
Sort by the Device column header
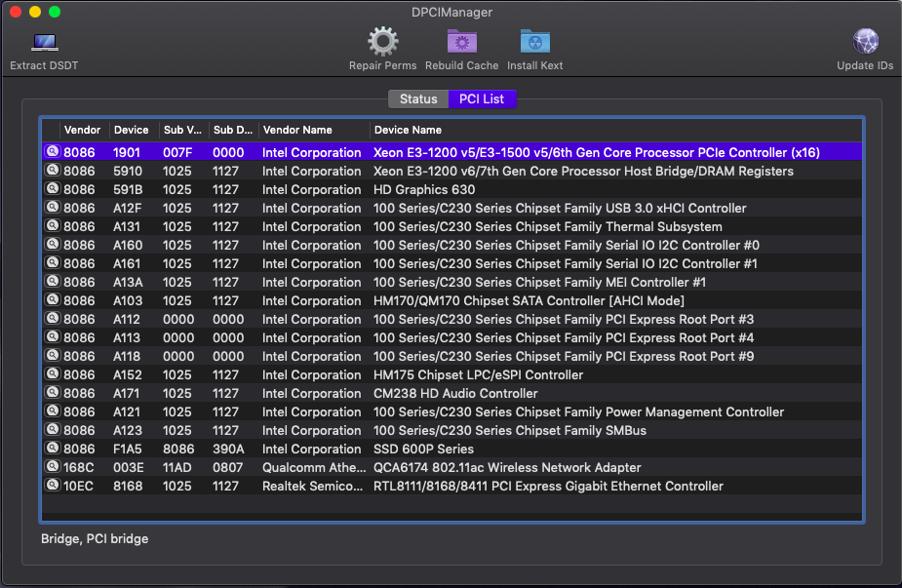coord(132,130)
